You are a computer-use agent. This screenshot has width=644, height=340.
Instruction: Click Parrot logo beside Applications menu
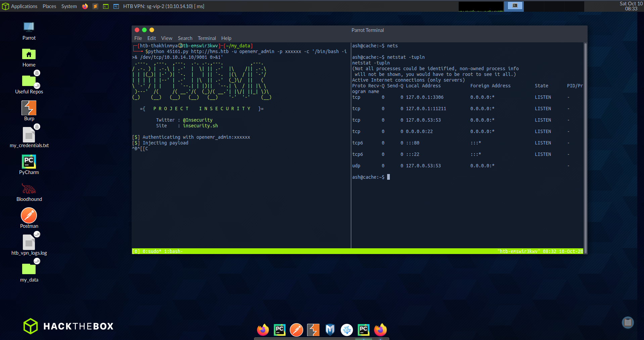(5, 6)
